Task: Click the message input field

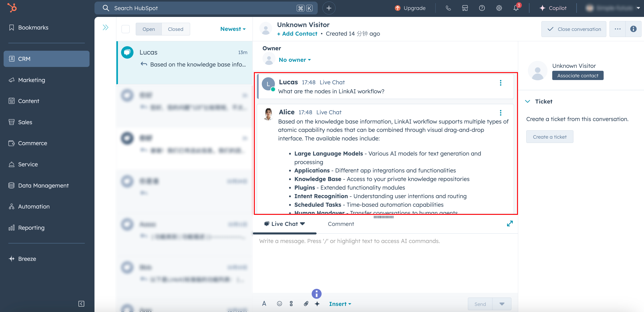Action: click(x=385, y=260)
